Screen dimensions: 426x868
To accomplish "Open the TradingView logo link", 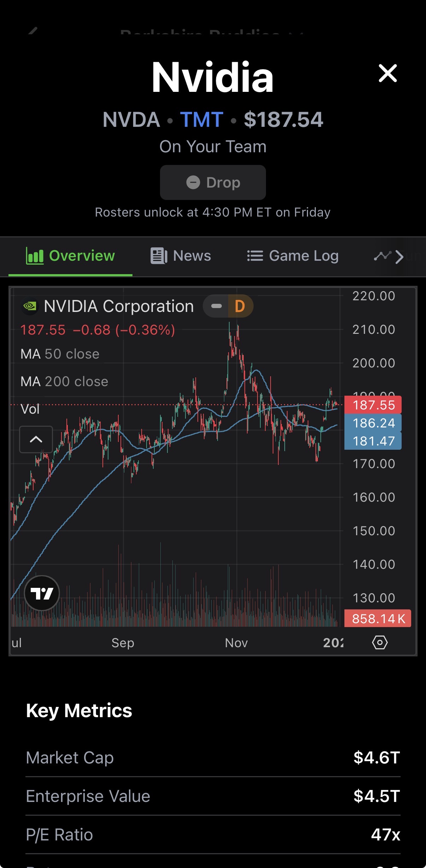I will pos(42,593).
